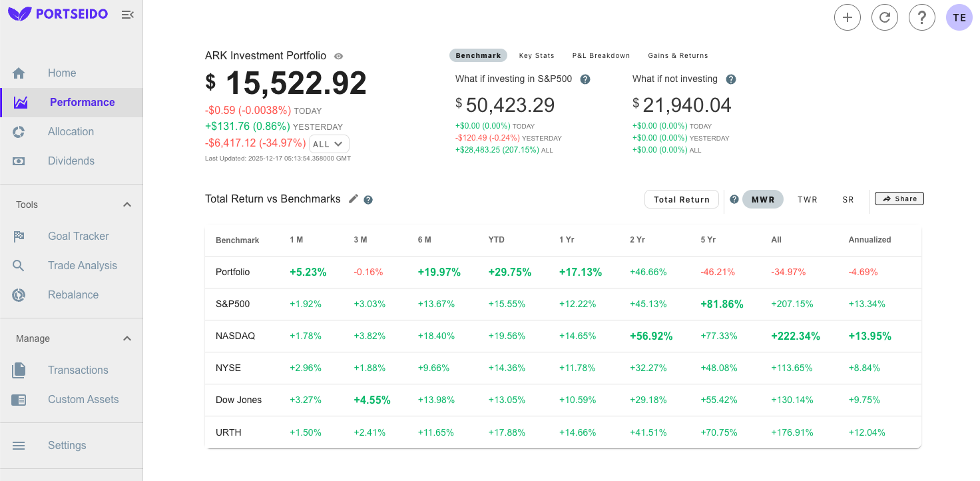The image size is (980, 481).
Task: Click the TE account avatar
Action: (959, 17)
